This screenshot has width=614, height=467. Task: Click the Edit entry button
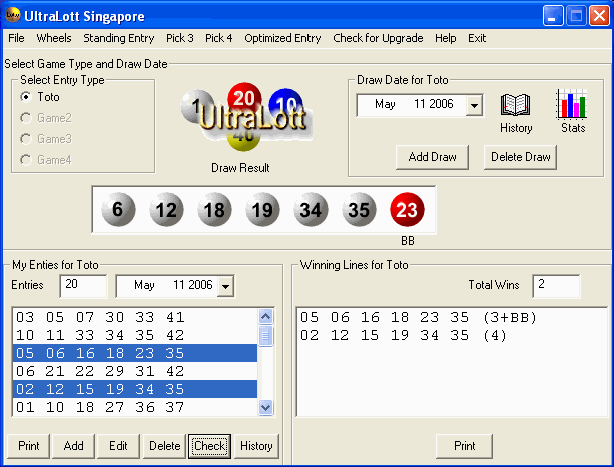pos(118,446)
